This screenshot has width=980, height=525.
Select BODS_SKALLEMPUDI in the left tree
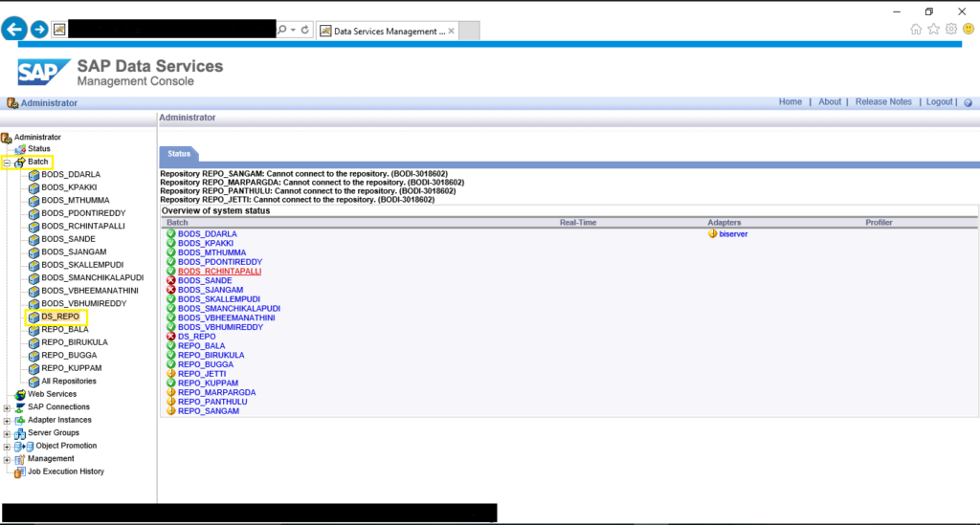pyautogui.click(x=82, y=265)
